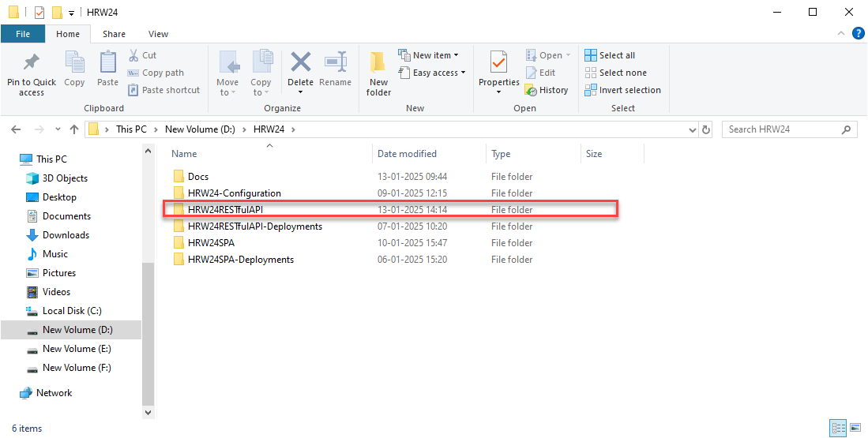Open address bar previous locations dropdown
The height and width of the screenshot is (438, 868).
(692, 129)
